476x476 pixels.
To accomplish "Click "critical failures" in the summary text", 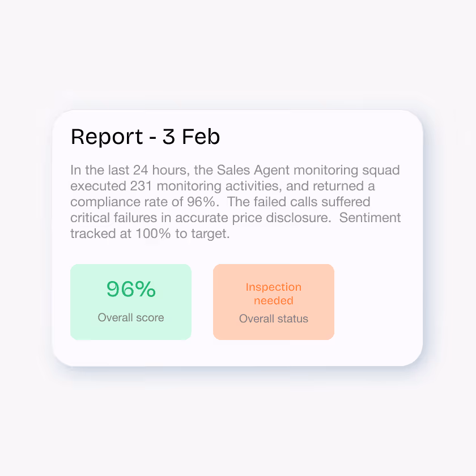I will [x=113, y=218].
